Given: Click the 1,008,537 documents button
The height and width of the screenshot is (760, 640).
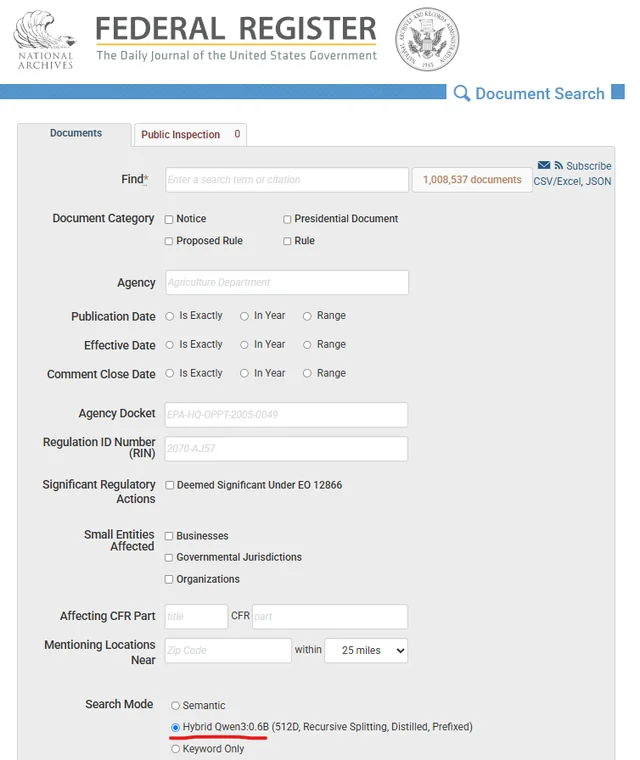Looking at the screenshot, I should 472,180.
